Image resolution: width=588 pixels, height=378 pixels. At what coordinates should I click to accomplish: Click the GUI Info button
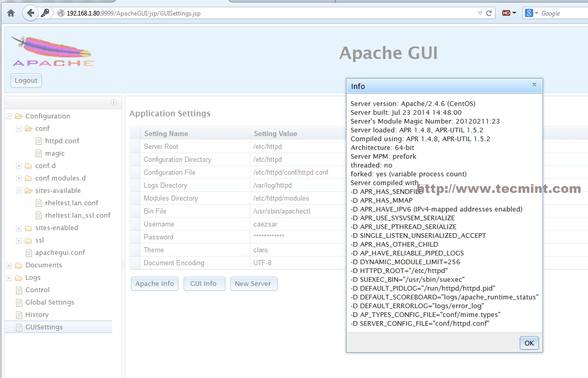click(x=204, y=283)
